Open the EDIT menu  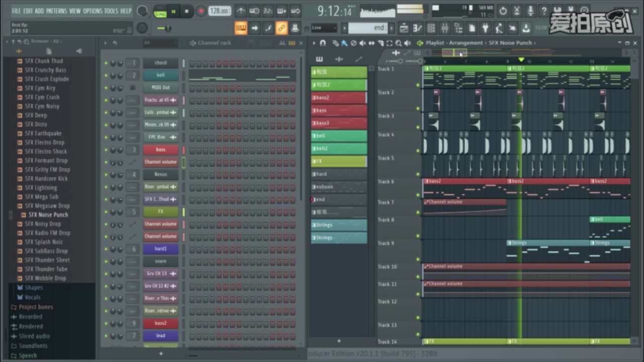[x=28, y=11]
